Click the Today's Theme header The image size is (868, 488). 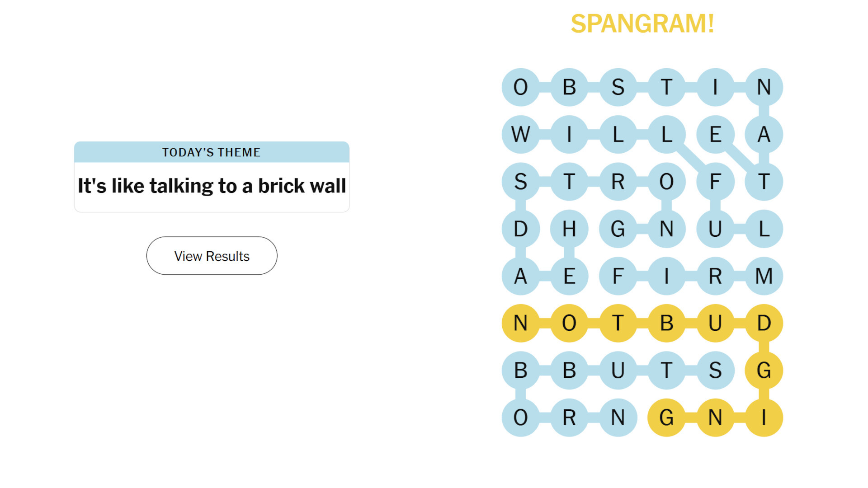[212, 152]
